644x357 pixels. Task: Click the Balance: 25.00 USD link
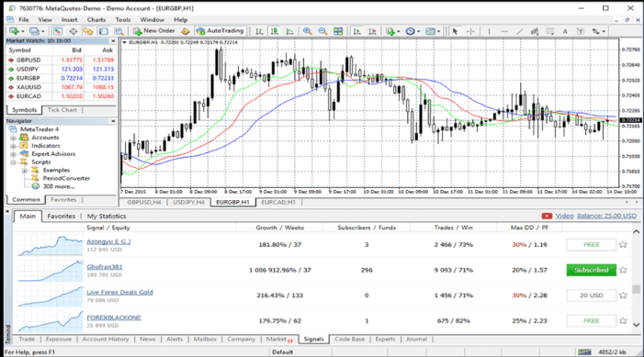click(x=606, y=216)
